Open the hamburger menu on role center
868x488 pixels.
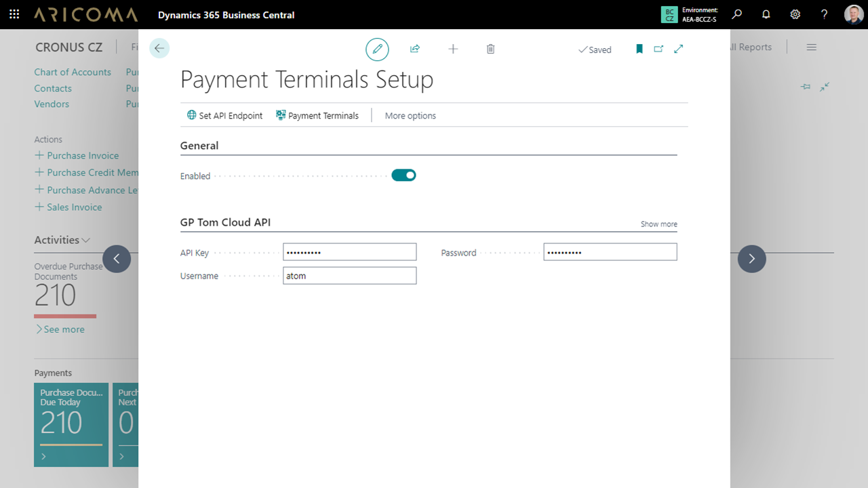(811, 47)
